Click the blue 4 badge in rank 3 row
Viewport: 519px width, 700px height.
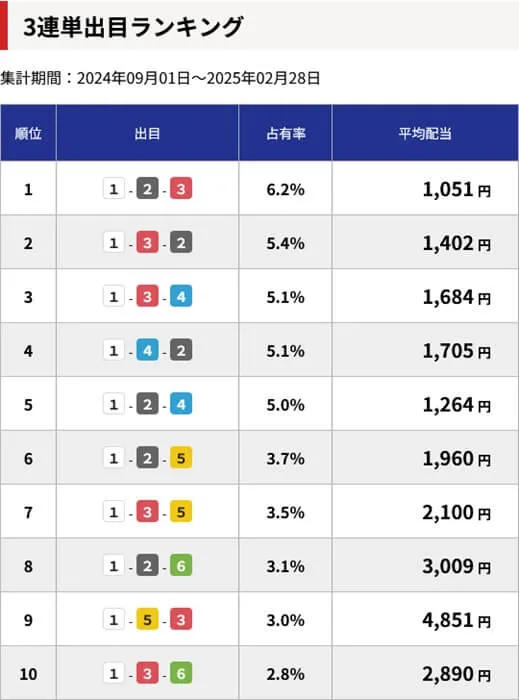click(x=181, y=296)
